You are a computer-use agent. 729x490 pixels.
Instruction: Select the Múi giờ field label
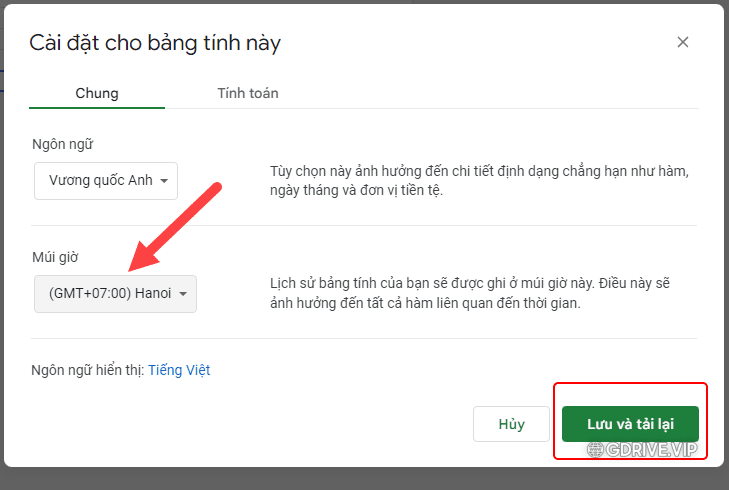click(55, 257)
